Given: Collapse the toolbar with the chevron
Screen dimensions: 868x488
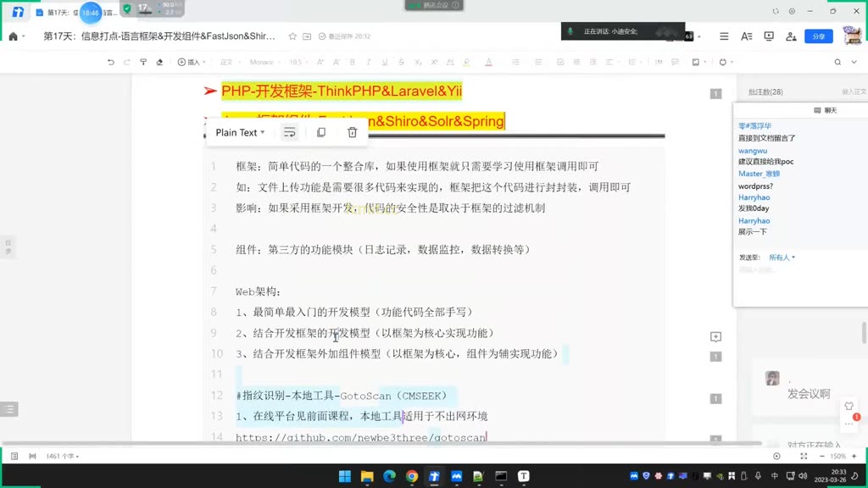Looking at the screenshot, I should (x=854, y=62).
